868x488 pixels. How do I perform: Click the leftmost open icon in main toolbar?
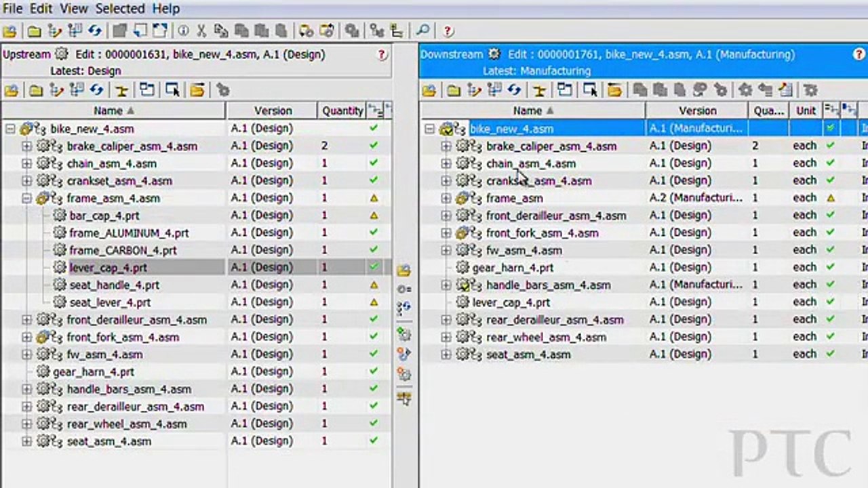pyautogui.click(x=9, y=31)
